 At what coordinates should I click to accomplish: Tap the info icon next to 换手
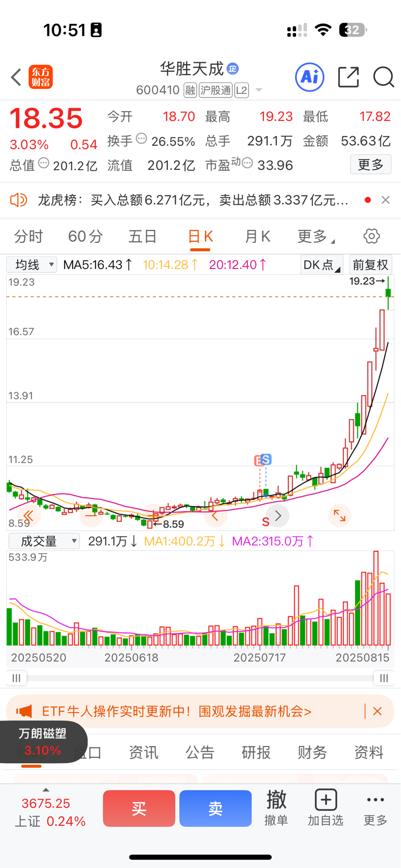141,139
